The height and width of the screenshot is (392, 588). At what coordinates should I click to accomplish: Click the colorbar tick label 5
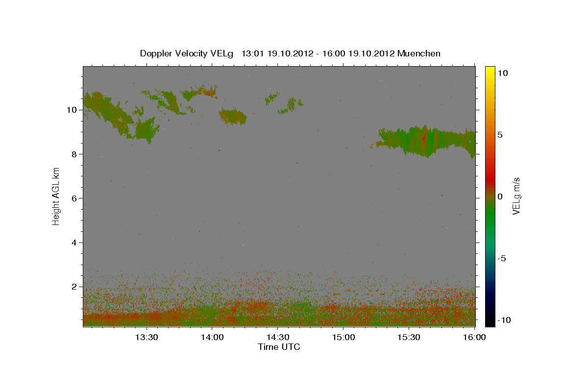[500, 134]
